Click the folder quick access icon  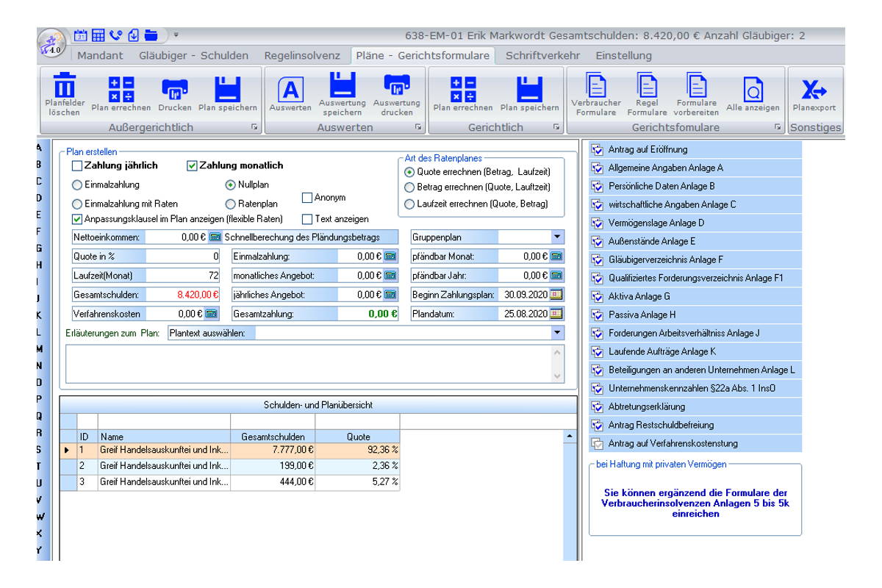tap(151, 35)
